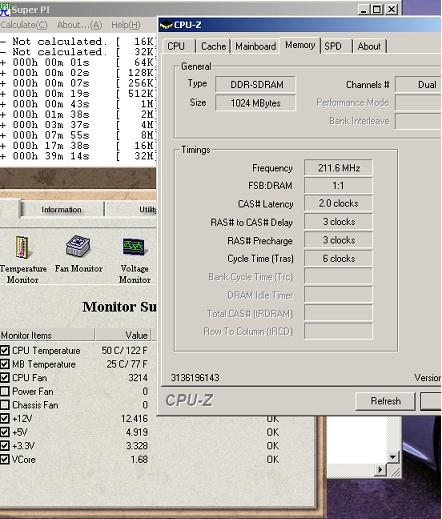Click the FSB:DRAM field showing 1:1
Screen dimensions: 442x519
[x=338, y=185]
